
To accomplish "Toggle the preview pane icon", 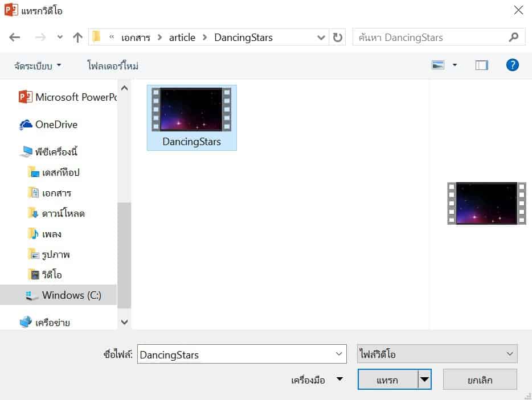I will pyautogui.click(x=482, y=65).
